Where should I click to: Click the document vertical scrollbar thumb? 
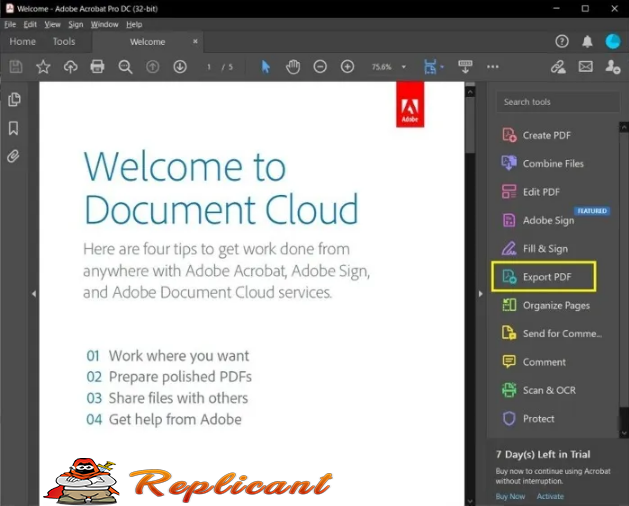(x=470, y=125)
